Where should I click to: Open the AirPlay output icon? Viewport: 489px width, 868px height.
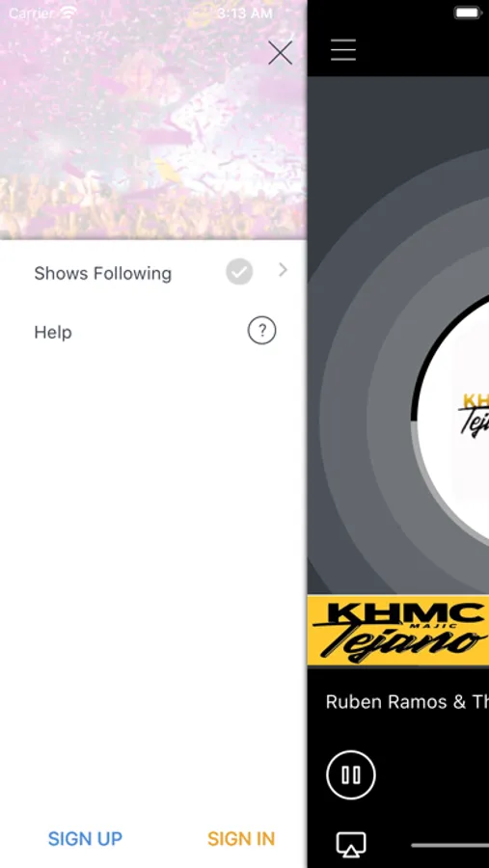(x=351, y=845)
